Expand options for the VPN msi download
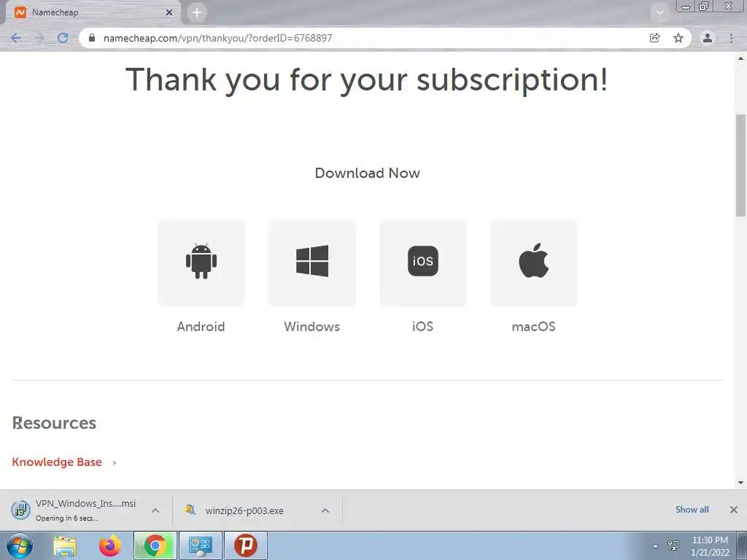Image resolution: width=747 pixels, height=560 pixels. [155, 510]
